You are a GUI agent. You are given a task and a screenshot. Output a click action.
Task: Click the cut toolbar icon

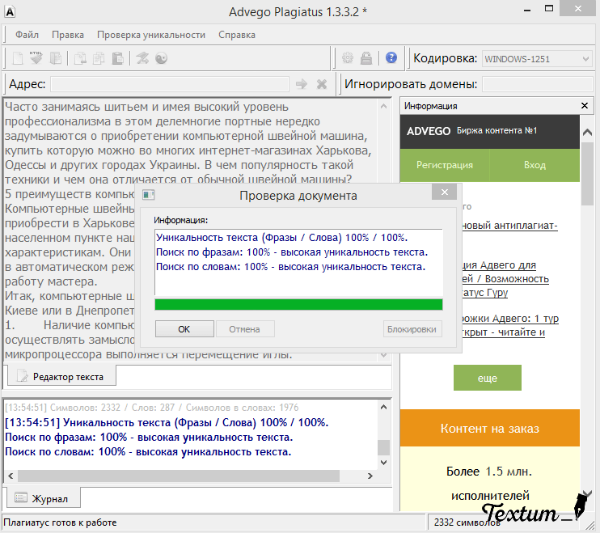coord(80,59)
